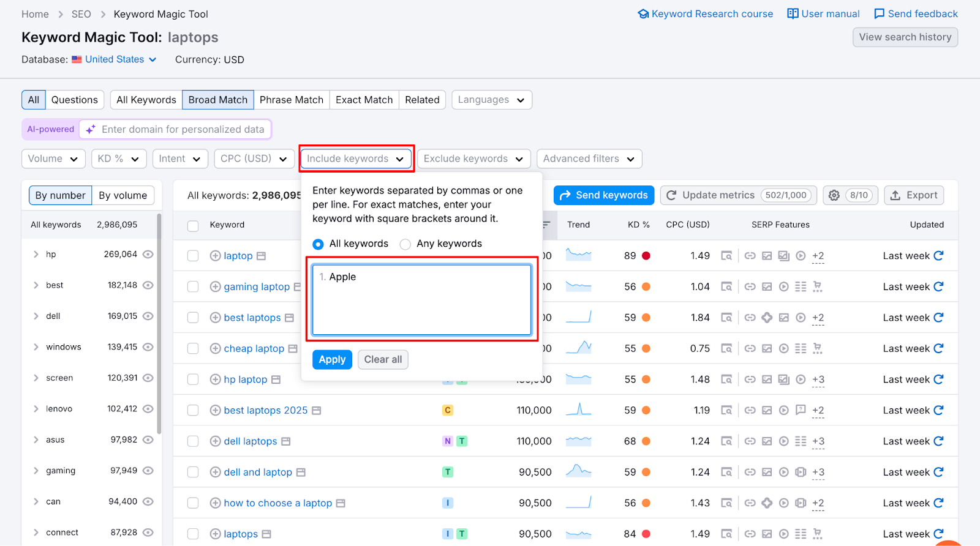Click the column sort icon left of Trend
Screen dimensions: 980x546
coord(546,225)
